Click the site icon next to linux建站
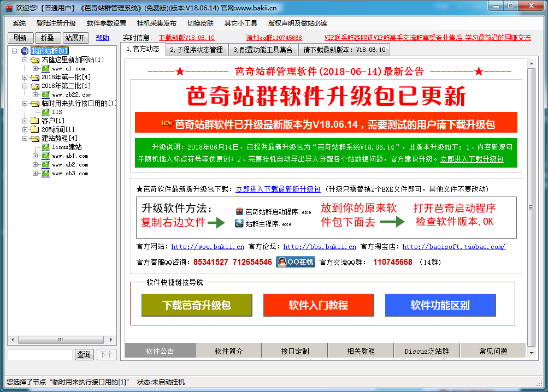Screen dimensions: 548x392 click(46, 147)
